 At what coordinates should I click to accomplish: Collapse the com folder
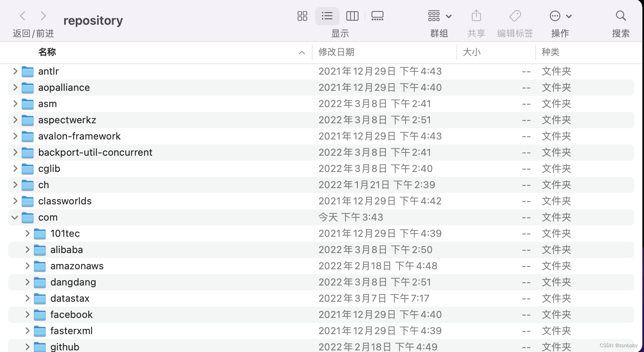click(x=15, y=217)
